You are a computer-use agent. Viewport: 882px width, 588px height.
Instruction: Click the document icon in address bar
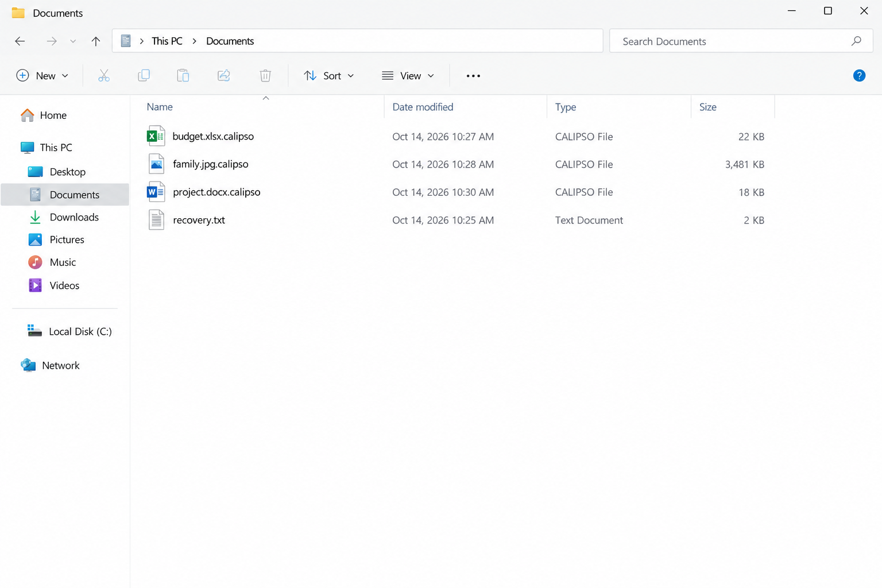point(126,41)
